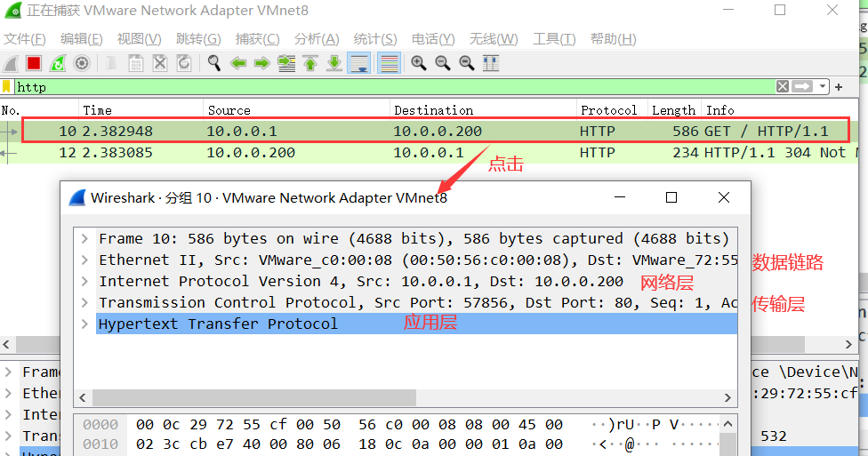Image resolution: width=868 pixels, height=456 pixels.
Task: Expand Frame node in main window tree
Action: tap(8, 372)
